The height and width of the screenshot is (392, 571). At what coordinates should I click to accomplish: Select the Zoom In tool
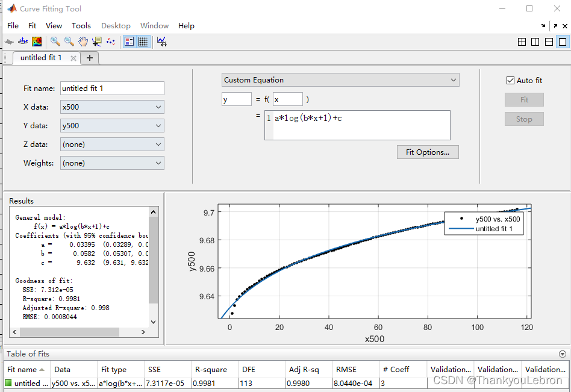click(x=55, y=42)
